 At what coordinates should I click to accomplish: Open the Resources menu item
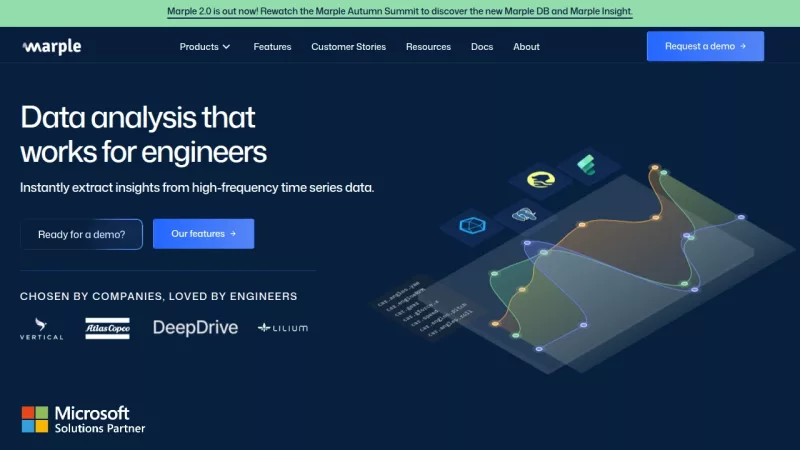(x=428, y=47)
